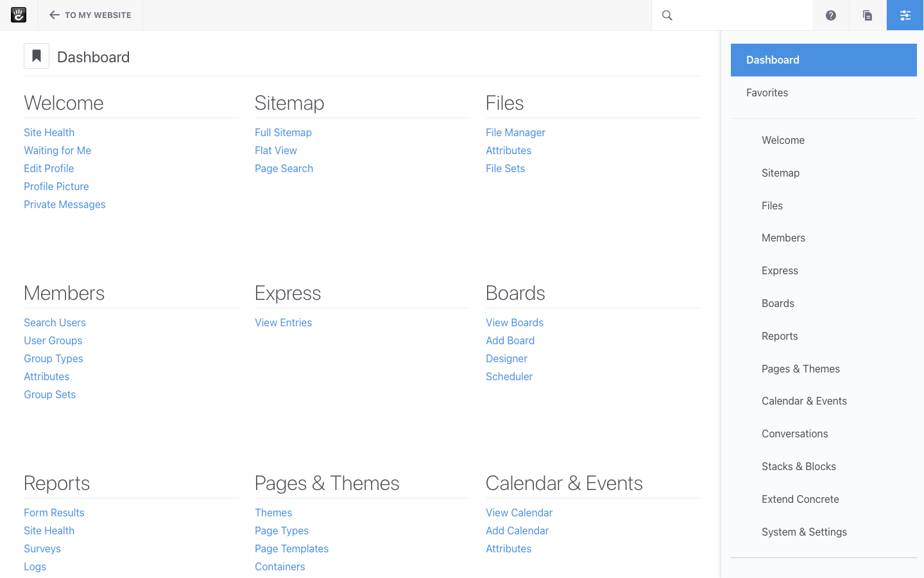
Task: Click the Sitemap section heading
Action: pyautogui.click(x=289, y=103)
